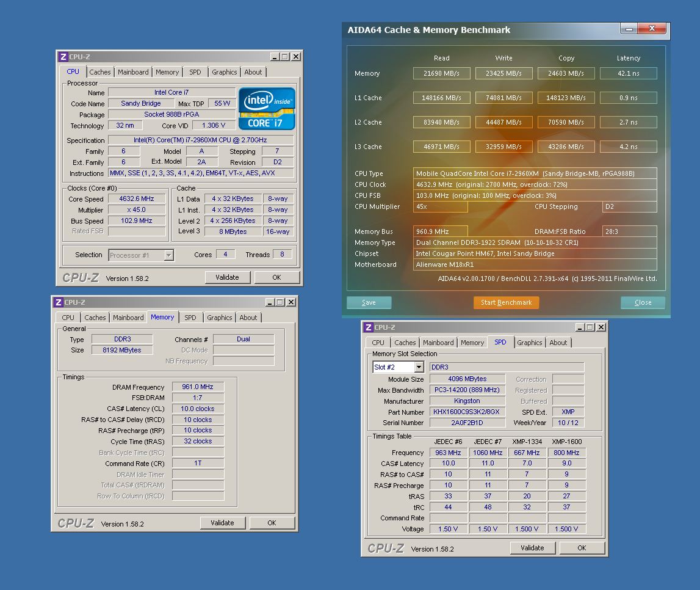Click the Serial Number 2A0F2B1D

tap(467, 423)
